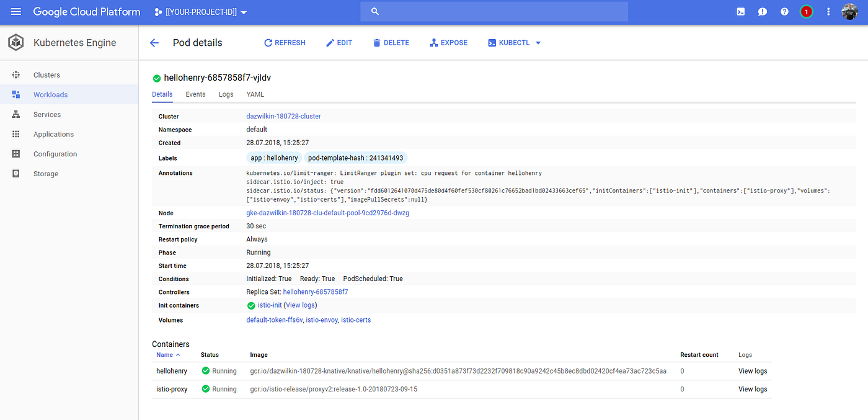Delete the pod

coord(391,43)
